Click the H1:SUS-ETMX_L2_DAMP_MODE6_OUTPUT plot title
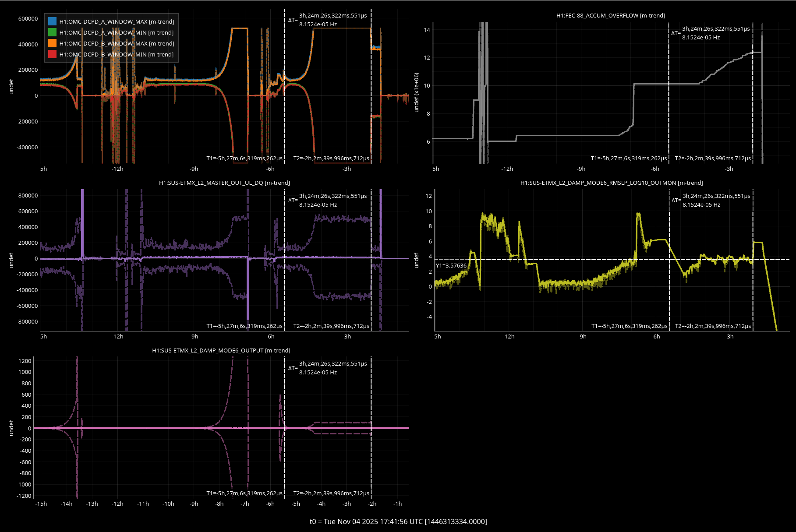The width and height of the screenshot is (796, 532). coord(221,350)
